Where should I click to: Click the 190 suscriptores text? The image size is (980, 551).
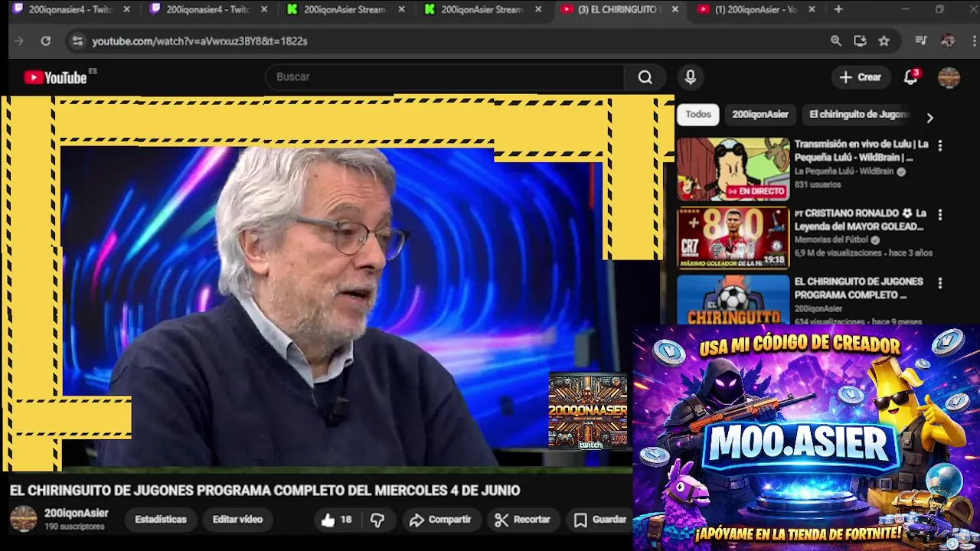pos(74,527)
